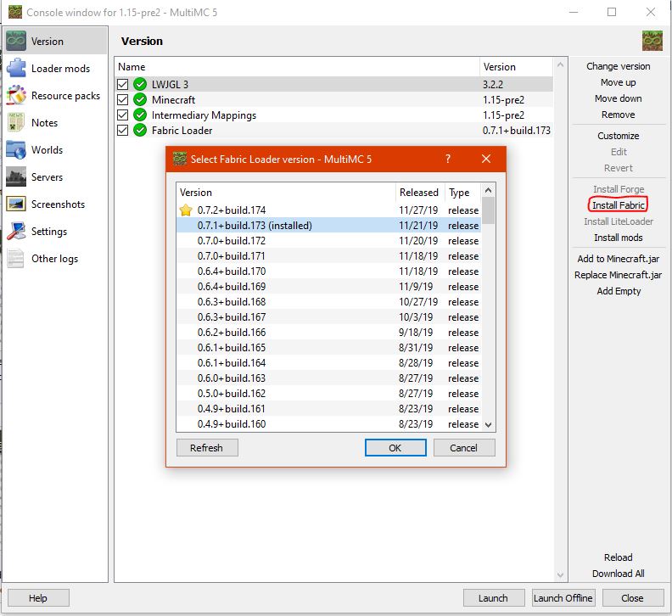Viewport: 672px width, 616px height.
Task: Toggle the Minecraft component checkbox
Action: coord(122,100)
